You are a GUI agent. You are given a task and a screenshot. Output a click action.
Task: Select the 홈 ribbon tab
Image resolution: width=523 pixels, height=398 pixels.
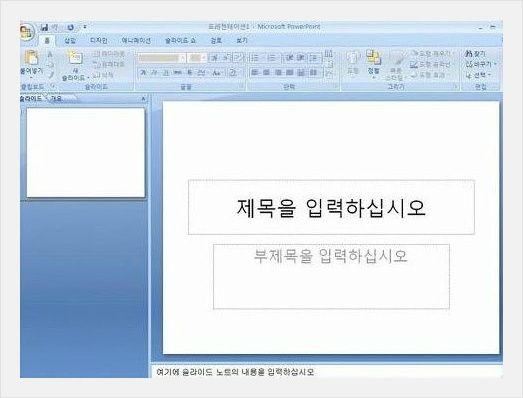tap(47, 40)
